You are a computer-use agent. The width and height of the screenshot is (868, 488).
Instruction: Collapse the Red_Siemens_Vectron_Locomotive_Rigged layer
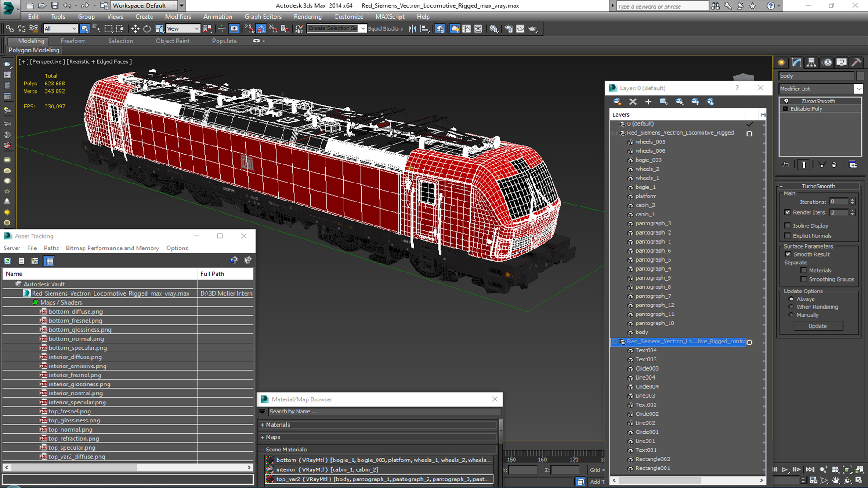(x=614, y=133)
